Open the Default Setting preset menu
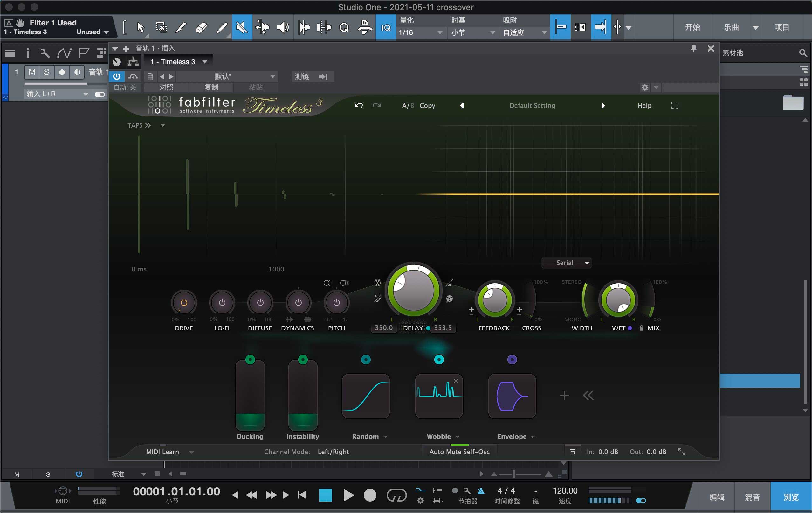The height and width of the screenshot is (513, 812). pyautogui.click(x=532, y=105)
